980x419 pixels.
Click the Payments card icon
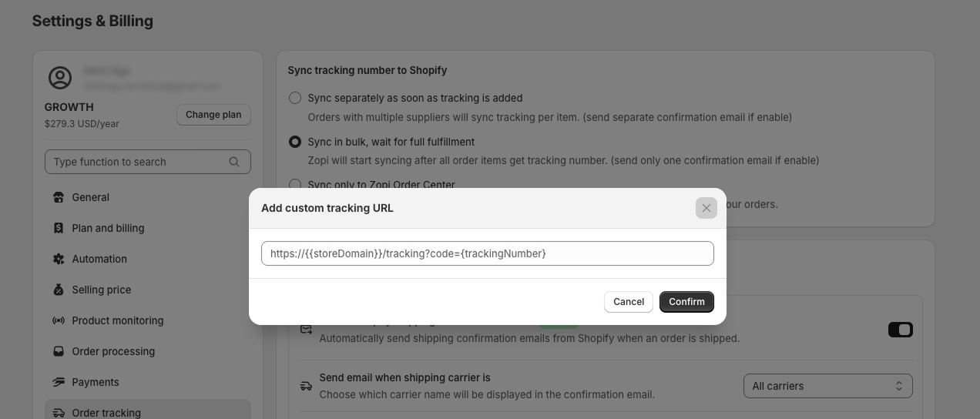coord(59,382)
